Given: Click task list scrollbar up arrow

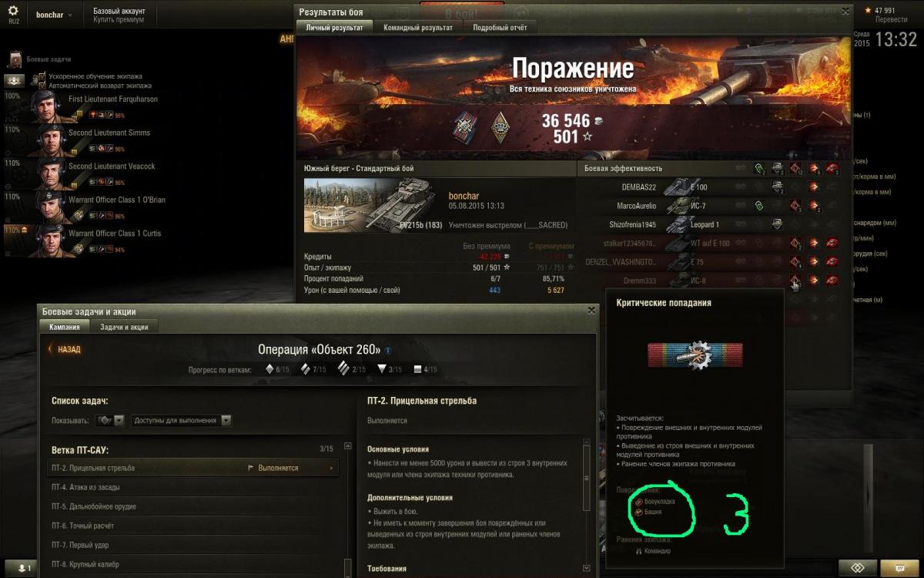Looking at the screenshot, I should [348, 446].
